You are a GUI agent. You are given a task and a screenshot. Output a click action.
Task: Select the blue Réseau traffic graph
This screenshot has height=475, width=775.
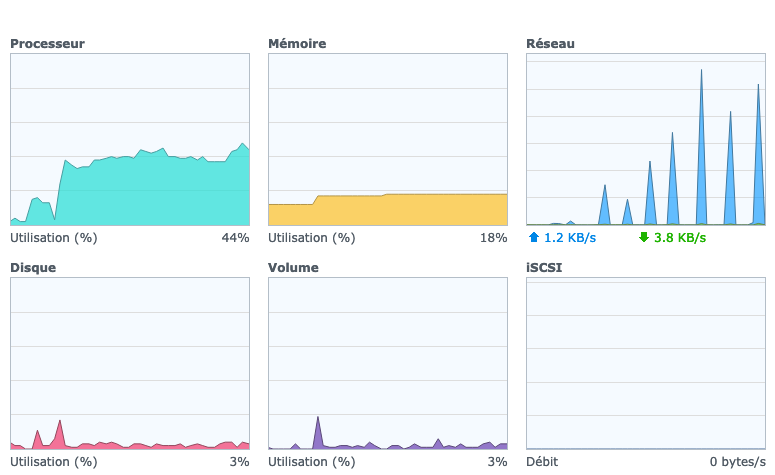click(x=645, y=139)
